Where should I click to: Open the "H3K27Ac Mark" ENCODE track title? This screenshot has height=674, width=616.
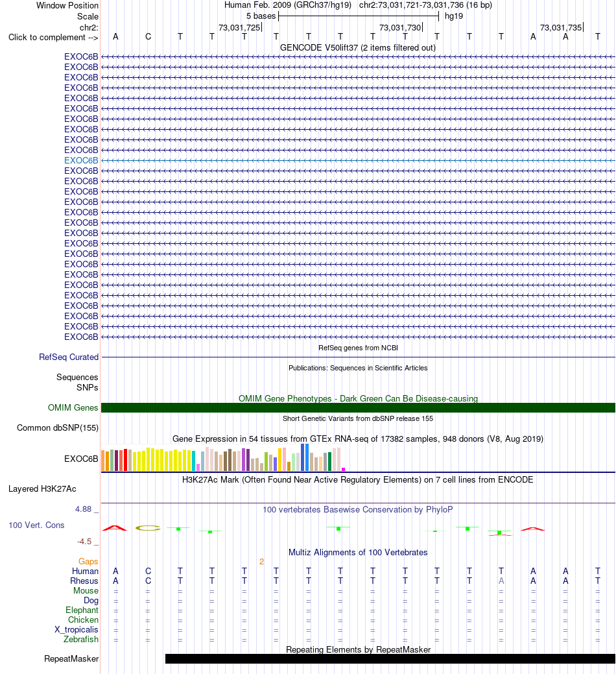(x=358, y=479)
